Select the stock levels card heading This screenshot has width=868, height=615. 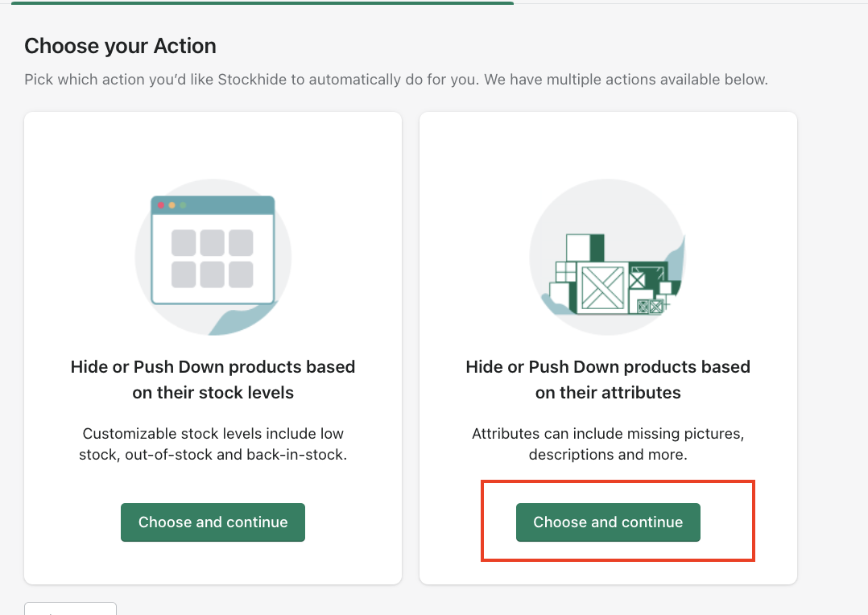[x=213, y=380]
